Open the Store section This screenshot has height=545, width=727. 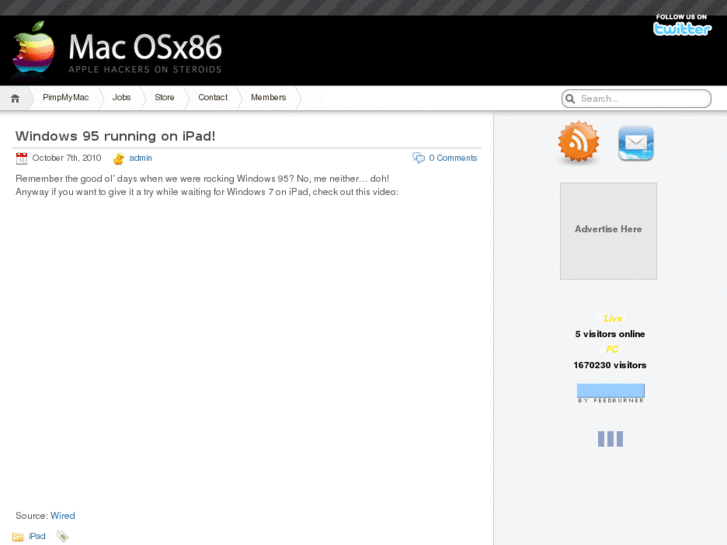coord(164,97)
